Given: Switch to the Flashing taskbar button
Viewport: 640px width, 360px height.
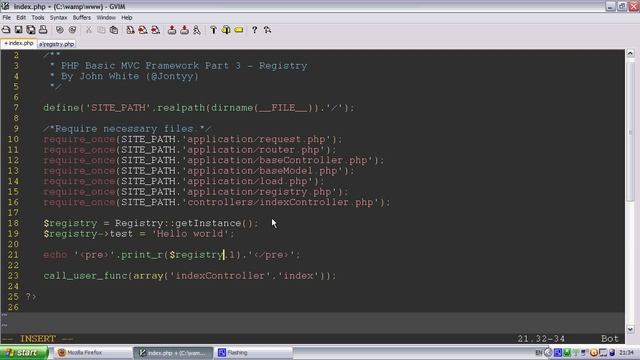Looking at the screenshot, I should tap(253, 353).
